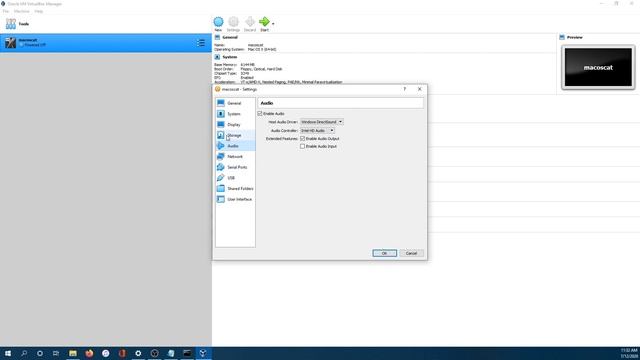Viewport: 640px width, 360px height.
Task: Click the Settings dialog help question mark
Action: tap(404, 89)
